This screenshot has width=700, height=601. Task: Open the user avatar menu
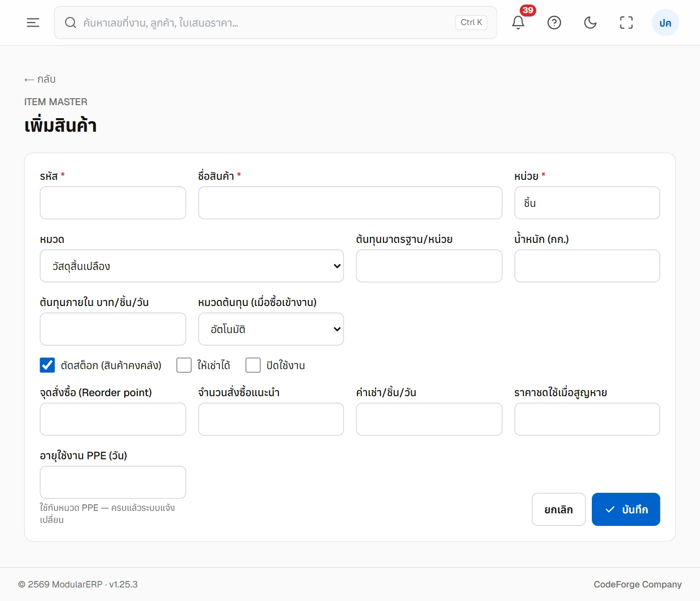[665, 23]
